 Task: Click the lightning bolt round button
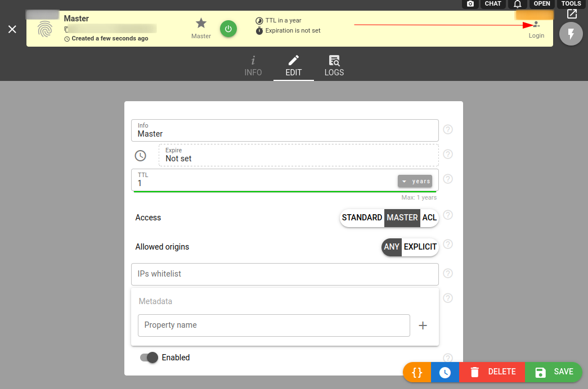571,34
